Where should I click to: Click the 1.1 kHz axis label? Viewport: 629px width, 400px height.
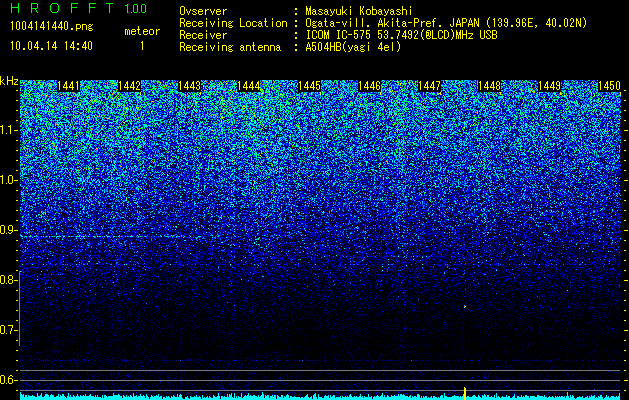point(7,130)
